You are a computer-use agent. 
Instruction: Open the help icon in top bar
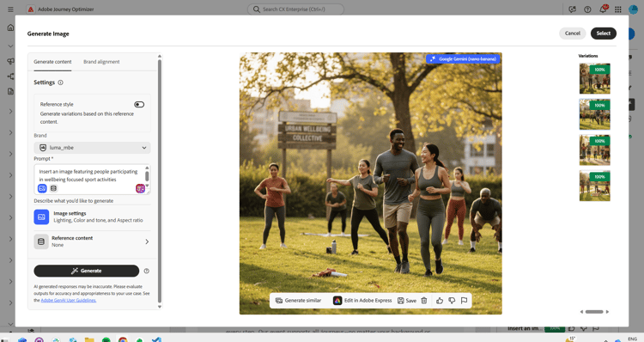tap(587, 9)
